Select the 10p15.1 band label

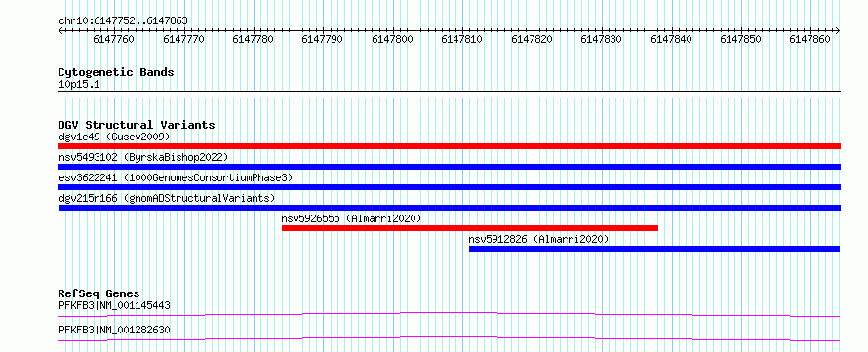[x=79, y=85]
